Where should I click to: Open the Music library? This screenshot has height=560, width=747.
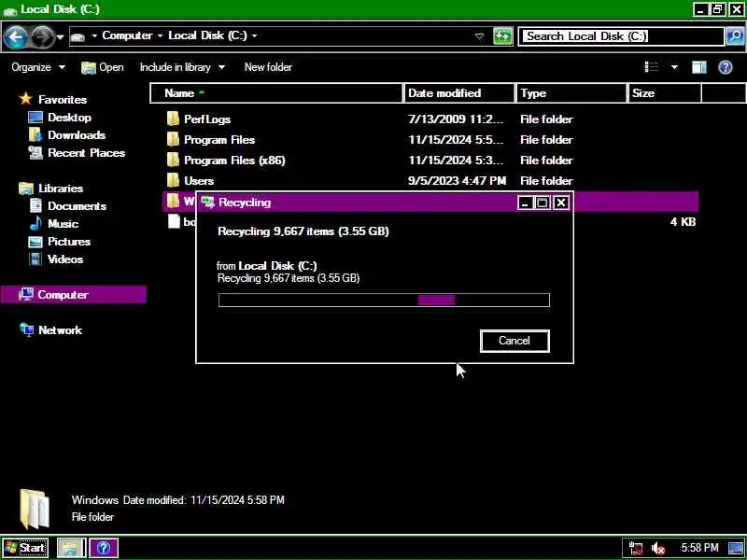click(53, 224)
